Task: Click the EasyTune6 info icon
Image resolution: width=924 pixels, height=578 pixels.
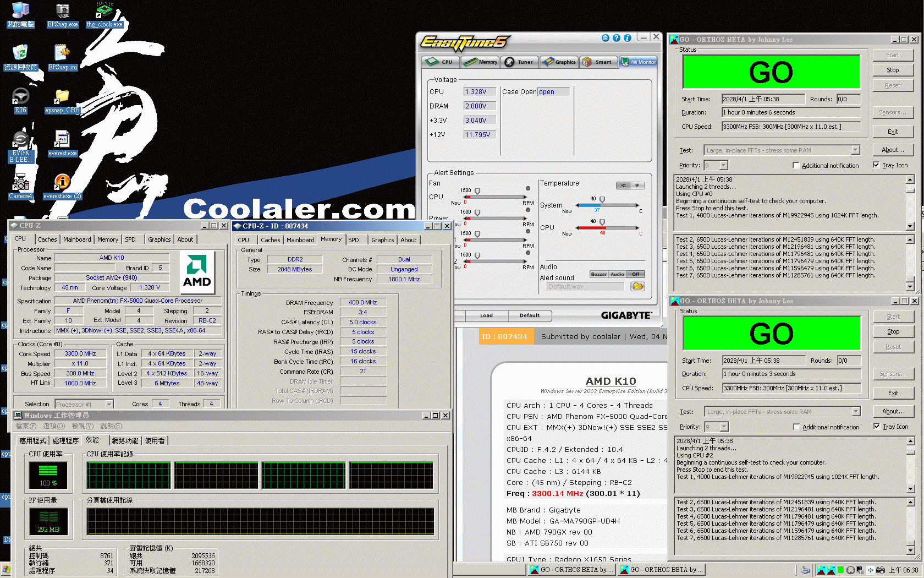Action: pos(627,38)
